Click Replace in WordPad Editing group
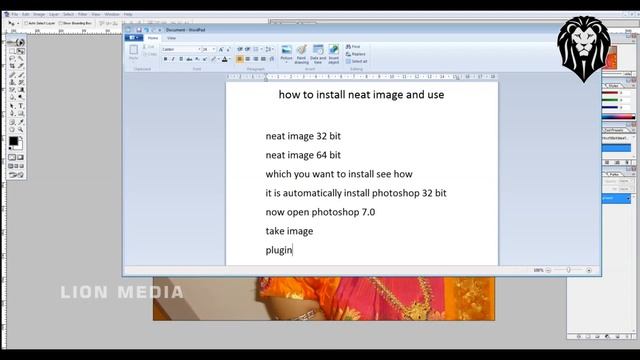 pos(356,54)
